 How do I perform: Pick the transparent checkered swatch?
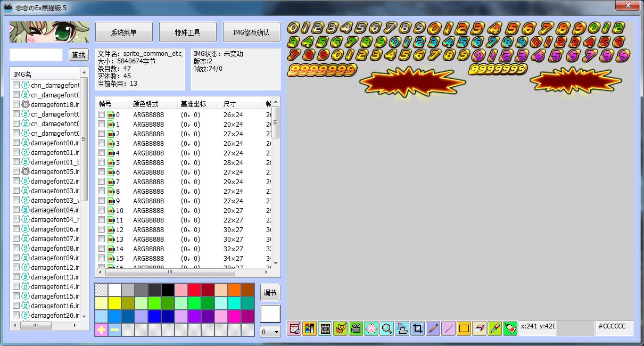(101, 290)
